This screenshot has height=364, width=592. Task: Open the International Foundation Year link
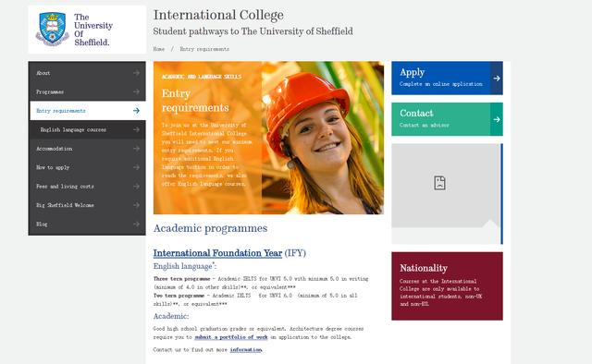pyautogui.click(x=217, y=253)
